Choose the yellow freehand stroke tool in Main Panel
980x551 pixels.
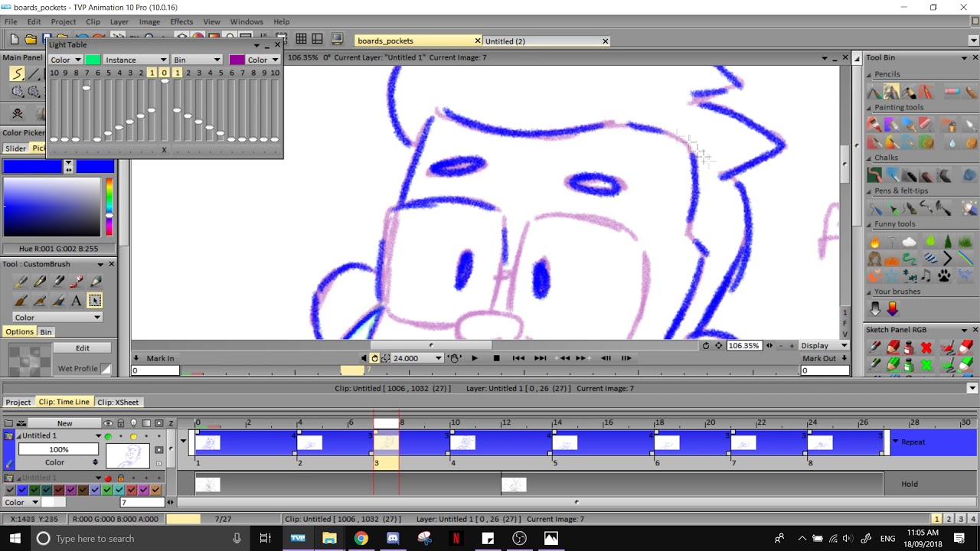(x=17, y=73)
